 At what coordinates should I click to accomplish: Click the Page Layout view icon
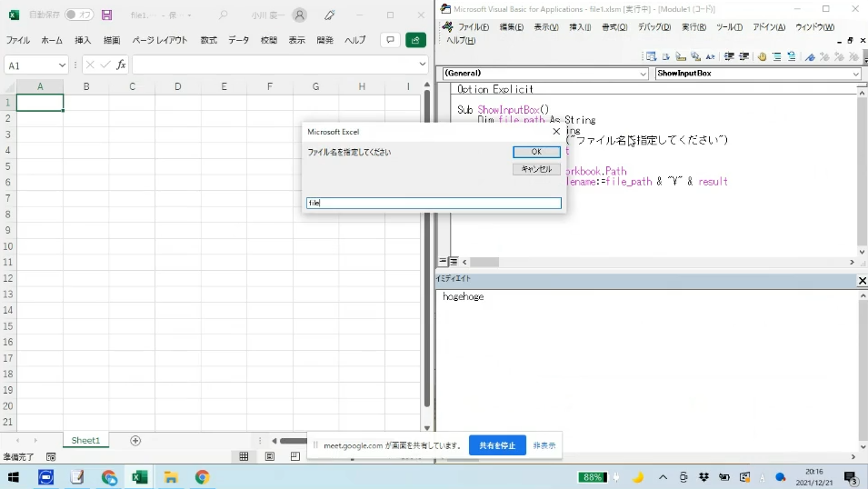(x=270, y=456)
